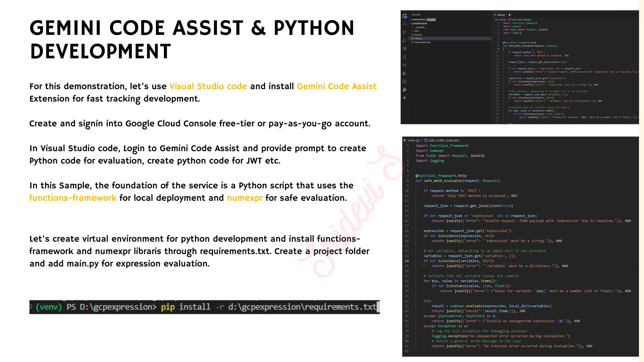The image size is (644, 362).
Task: Click the paragraph about Google Cloud Console account
Action: tap(200, 124)
